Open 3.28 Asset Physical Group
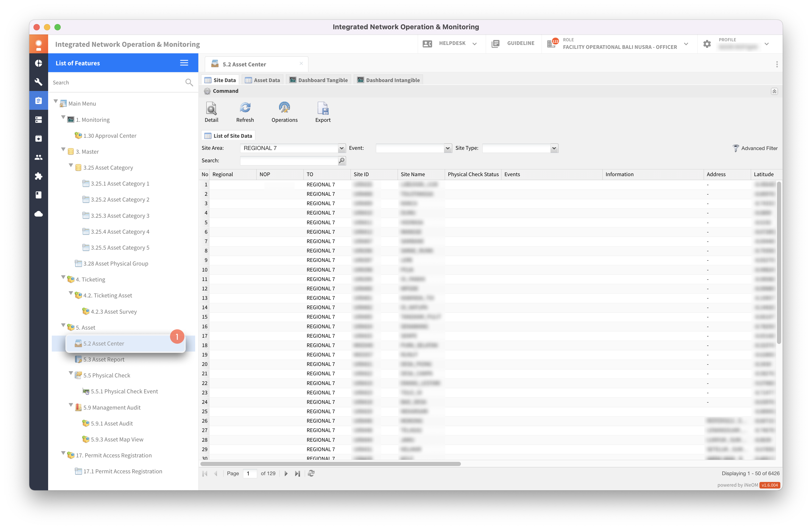Viewport: 812px width, 529px height. (x=116, y=263)
